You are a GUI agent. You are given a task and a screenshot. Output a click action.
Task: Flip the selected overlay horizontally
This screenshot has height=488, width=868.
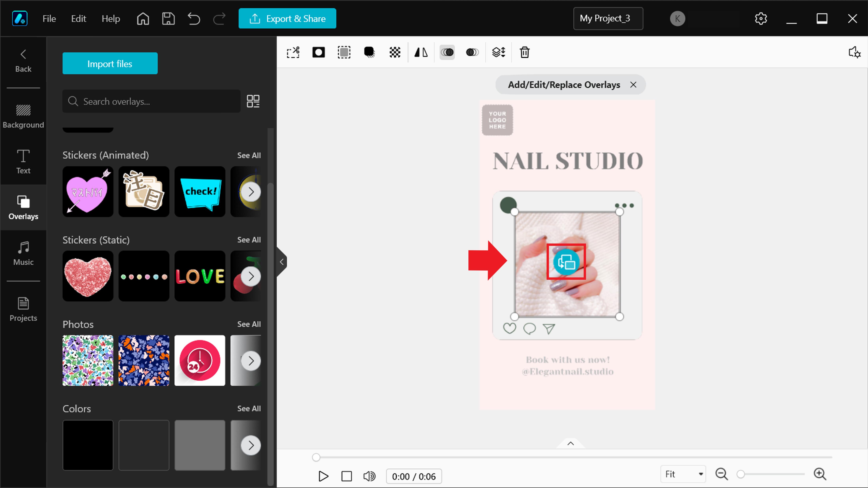pyautogui.click(x=420, y=52)
